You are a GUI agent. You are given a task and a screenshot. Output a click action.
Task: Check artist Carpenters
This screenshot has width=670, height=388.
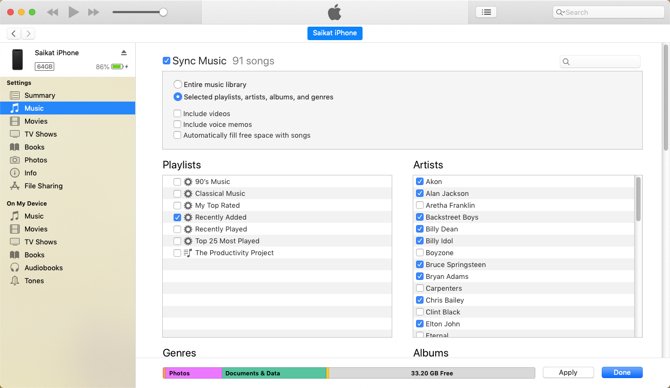[420, 288]
